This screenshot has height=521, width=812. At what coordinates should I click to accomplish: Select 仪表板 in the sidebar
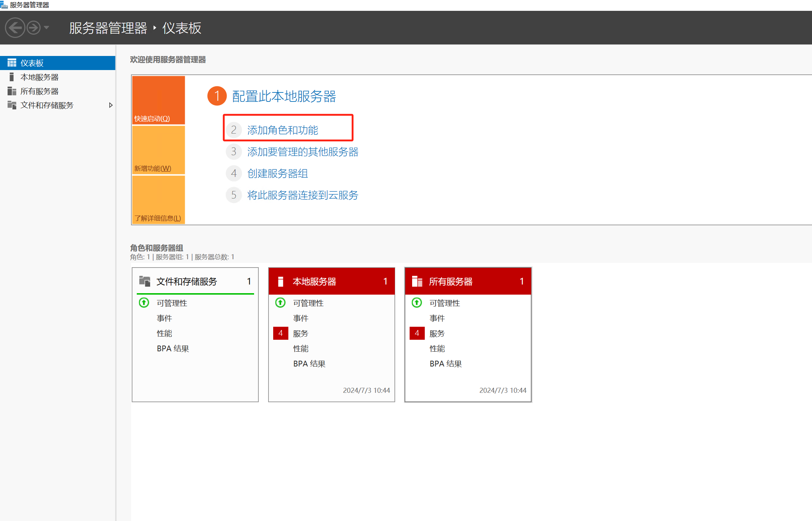[x=32, y=63]
